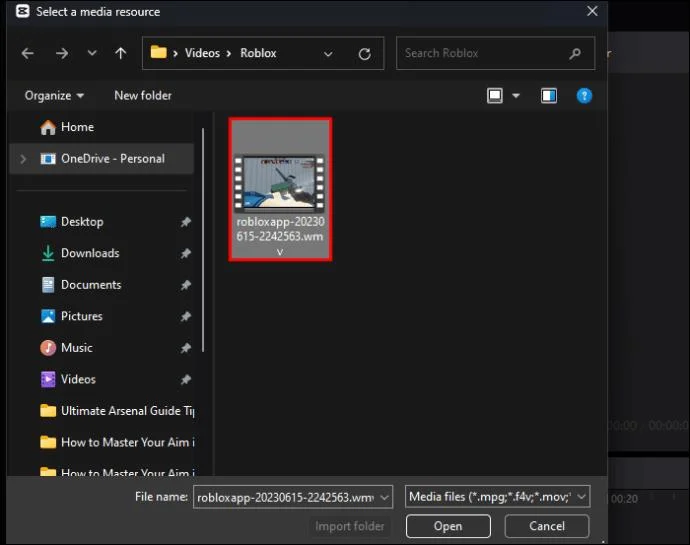Click the Open button

pyautogui.click(x=448, y=526)
